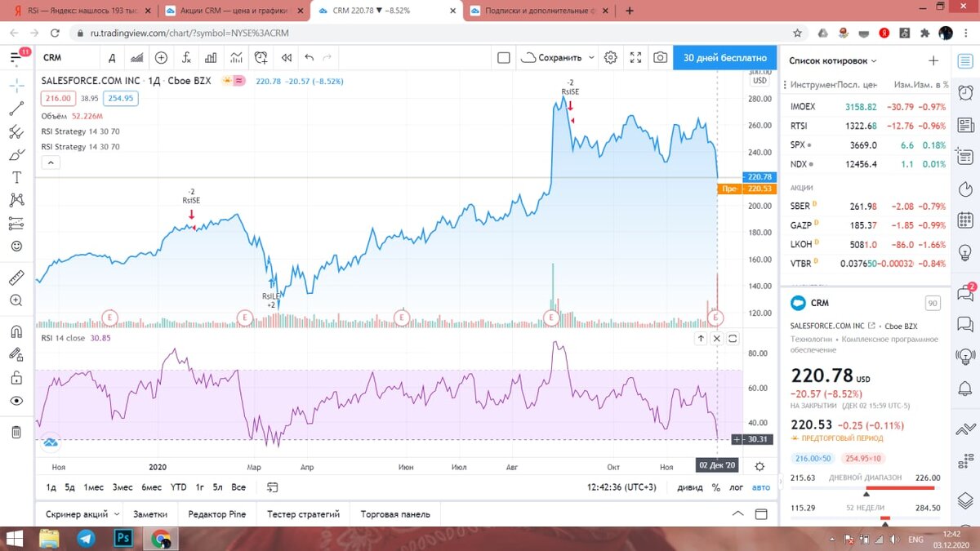Open indicator templates icon
The height and width of the screenshot is (551, 980).
pos(236,58)
